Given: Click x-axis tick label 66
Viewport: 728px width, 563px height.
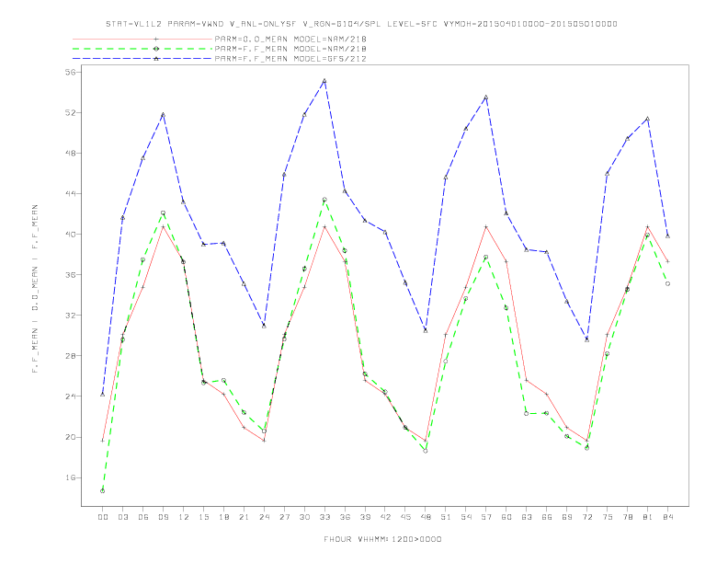Looking at the screenshot, I should (547, 517).
